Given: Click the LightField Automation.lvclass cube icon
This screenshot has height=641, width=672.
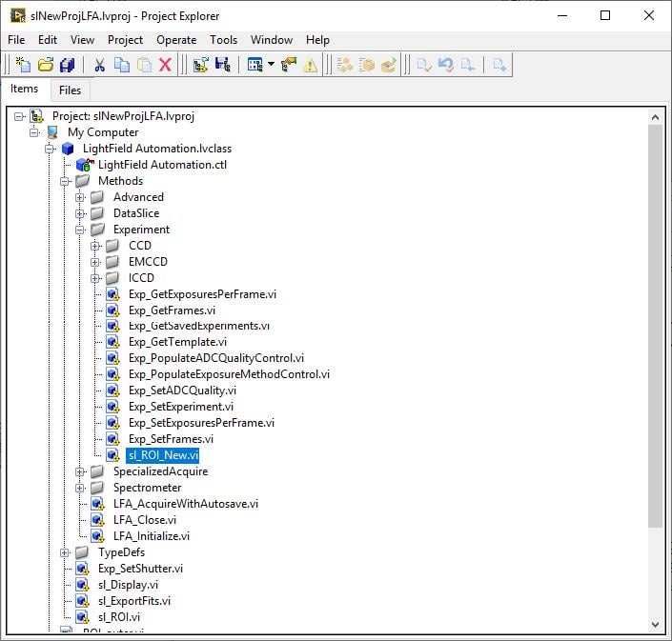Looking at the screenshot, I should click(x=68, y=149).
